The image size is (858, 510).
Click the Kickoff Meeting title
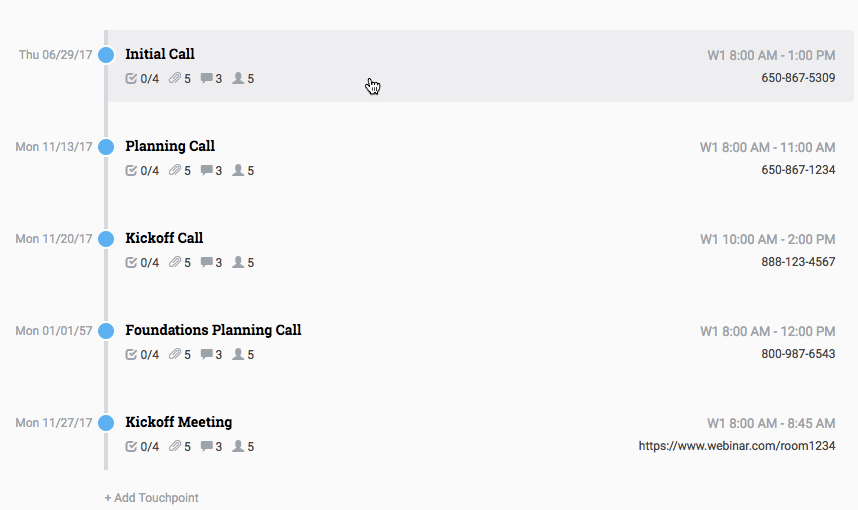click(178, 422)
